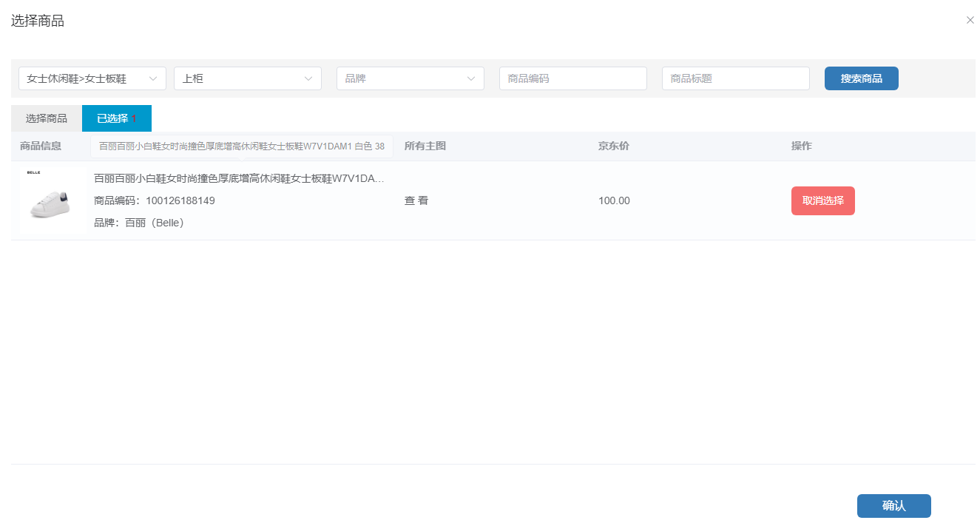Switch to the 选择商品 tab
Viewport: 980px width, 523px height.
tap(46, 118)
